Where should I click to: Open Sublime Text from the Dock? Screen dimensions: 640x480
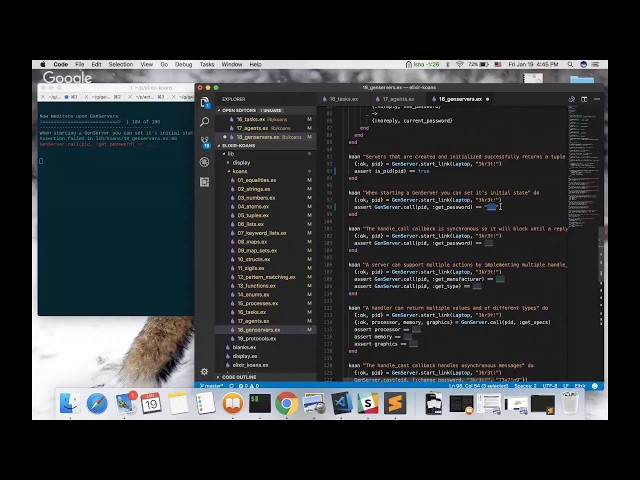click(x=395, y=404)
